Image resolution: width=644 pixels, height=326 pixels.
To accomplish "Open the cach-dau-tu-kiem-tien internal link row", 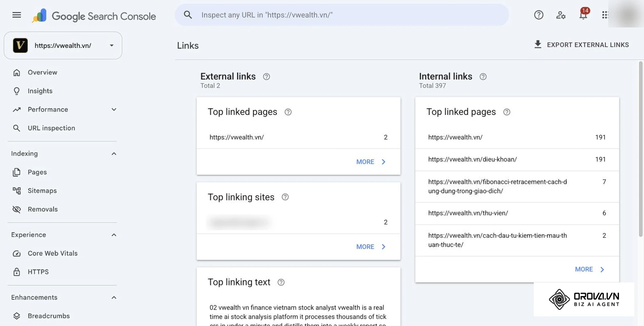I will (x=517, y=240).
